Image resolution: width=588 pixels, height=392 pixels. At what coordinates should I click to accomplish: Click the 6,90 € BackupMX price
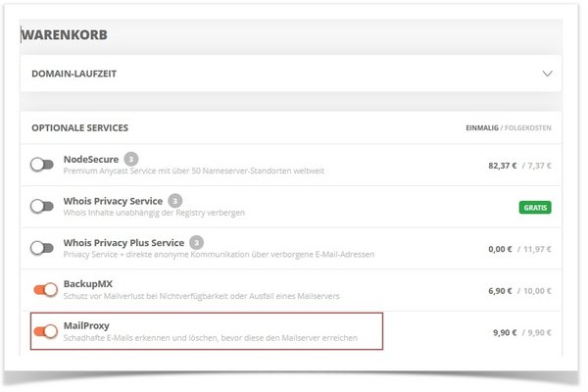pyautogui.click(x=500, y=291)
